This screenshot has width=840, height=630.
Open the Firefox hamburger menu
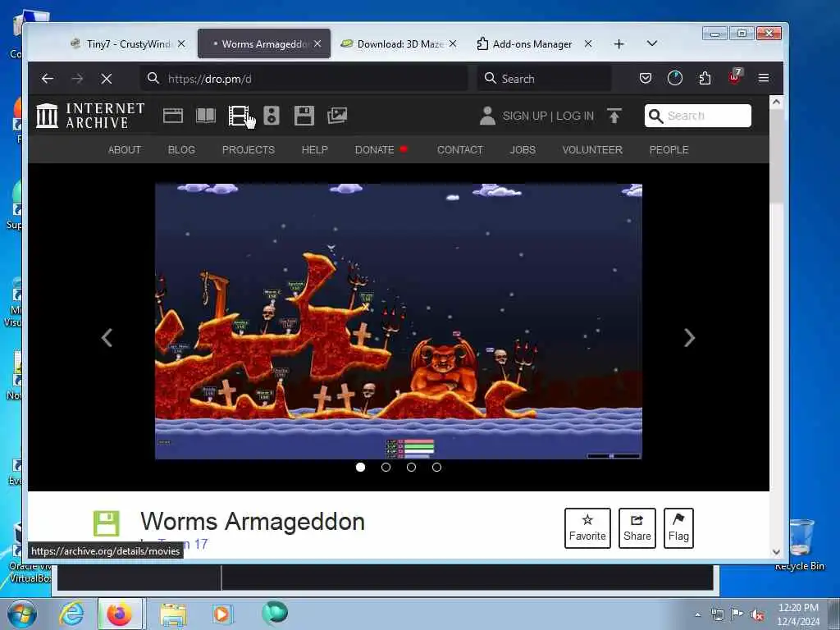pyautogui.click(x=764, y=78)
